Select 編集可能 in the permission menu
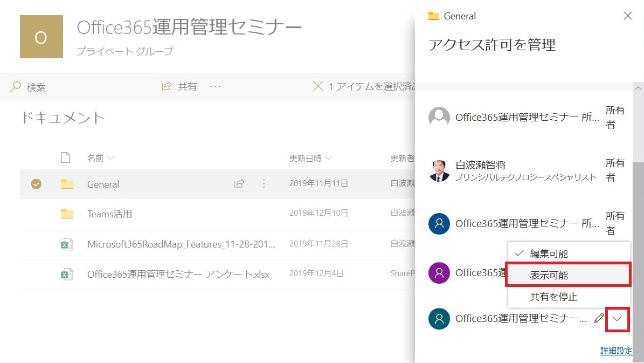This screenshot has height=363, width=644. point(569,253)
